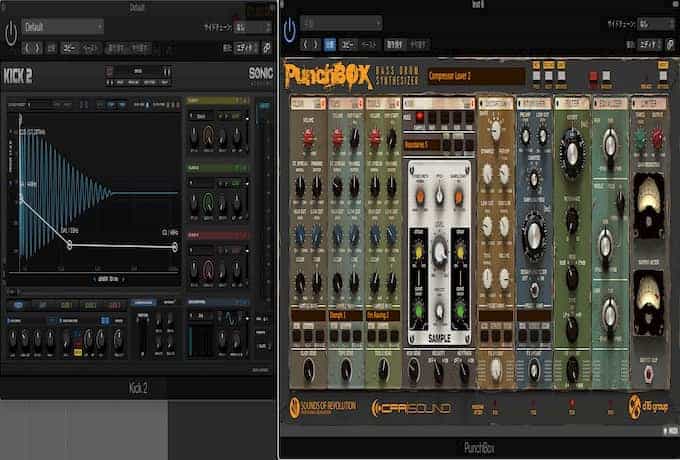Image resolution: width=680 pixels, height=460 pixels.
Task: Click the Copy button in Kick 2 header
Action: [71, 48]
